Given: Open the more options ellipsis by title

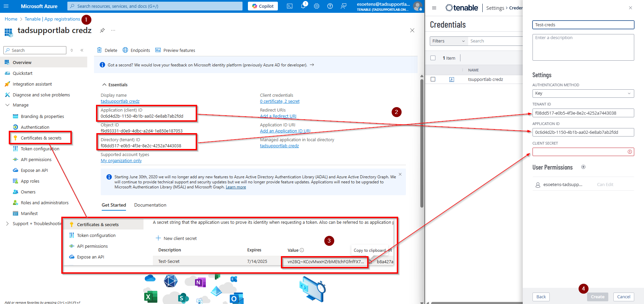Looking at the screenshot, I should click(x=113, y=30).
